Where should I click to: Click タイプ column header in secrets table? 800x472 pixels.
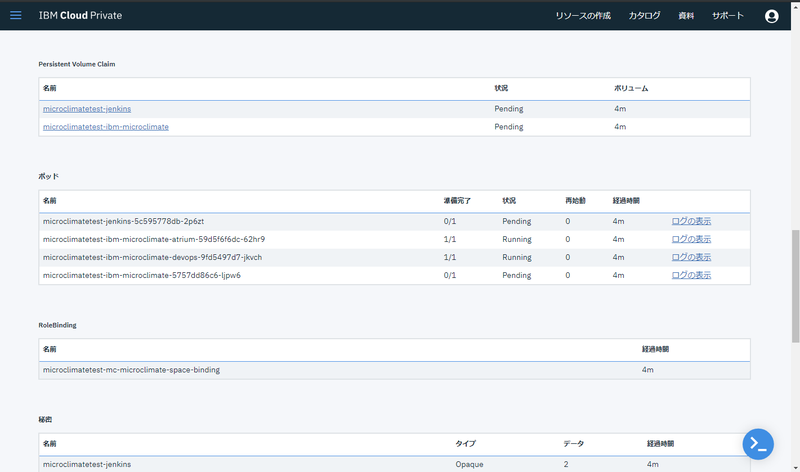pyautogui.click(x=465, y=443)
